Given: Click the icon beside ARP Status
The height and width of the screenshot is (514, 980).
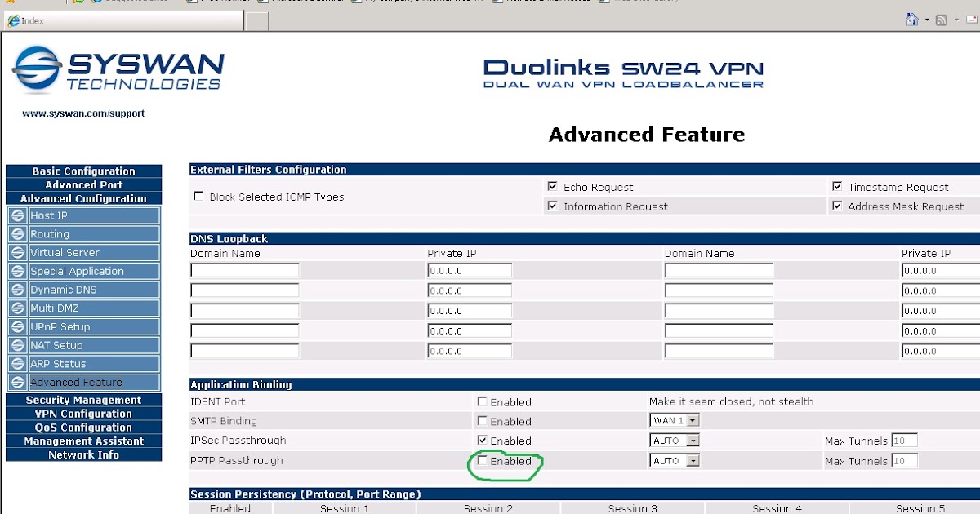Looking at the screenshot, I should click(18, 364).
